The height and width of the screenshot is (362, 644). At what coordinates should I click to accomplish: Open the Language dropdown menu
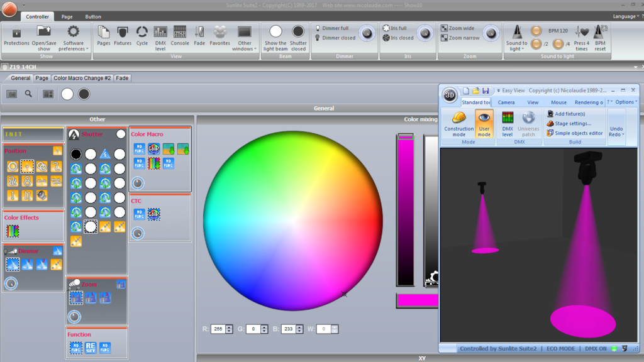626,16
